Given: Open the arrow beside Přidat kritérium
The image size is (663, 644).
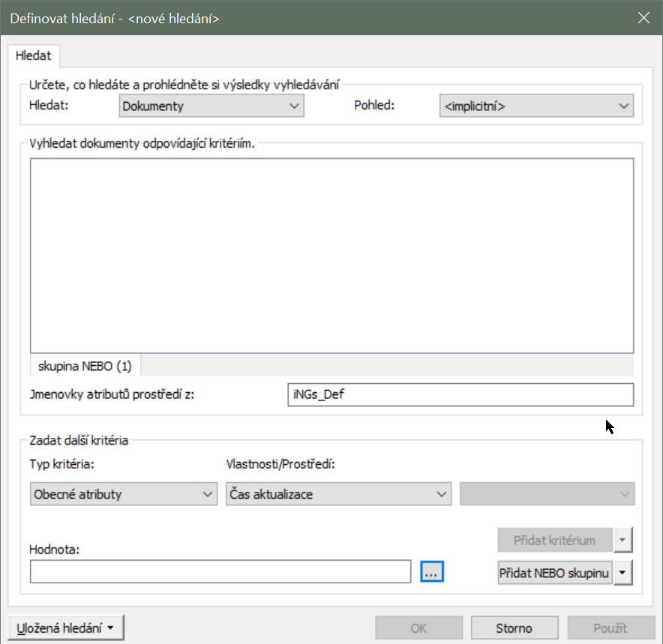Looking at the screenshot, I should click(x=623, y=540).
